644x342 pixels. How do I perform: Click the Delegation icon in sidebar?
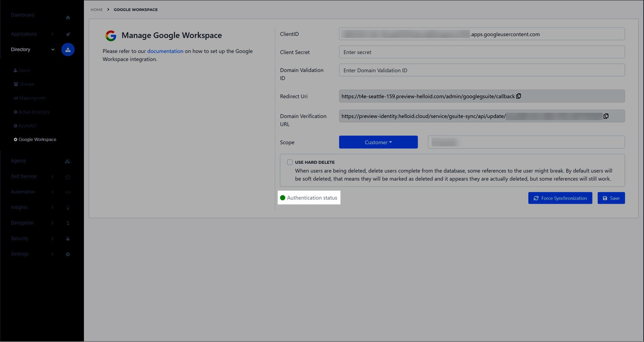(68, 223)
